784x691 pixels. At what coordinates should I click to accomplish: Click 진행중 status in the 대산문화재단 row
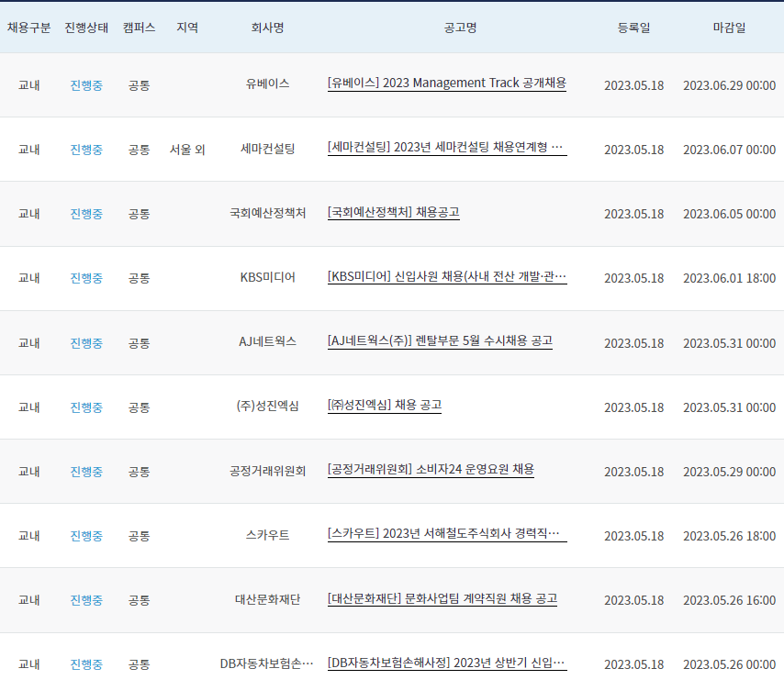pos(86,600)
